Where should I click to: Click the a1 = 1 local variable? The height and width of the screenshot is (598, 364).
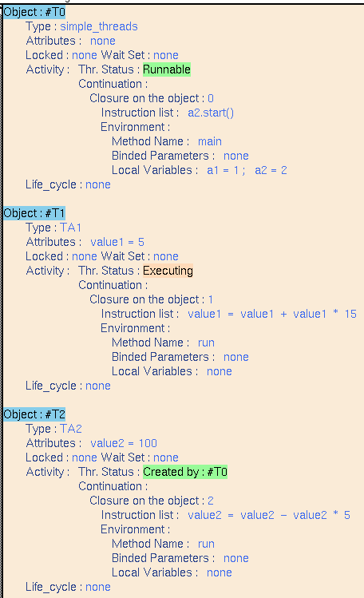(x=223, y=170)
